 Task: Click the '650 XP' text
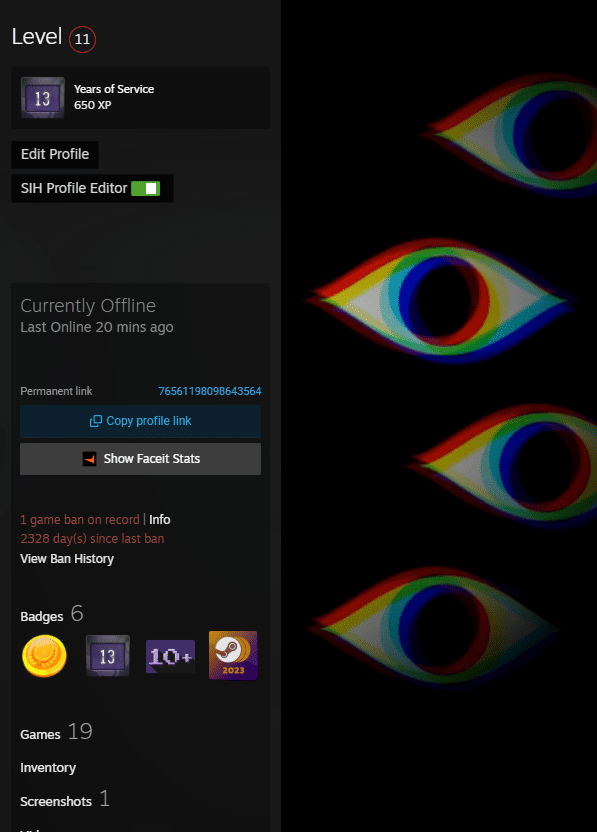click(92, 105)
